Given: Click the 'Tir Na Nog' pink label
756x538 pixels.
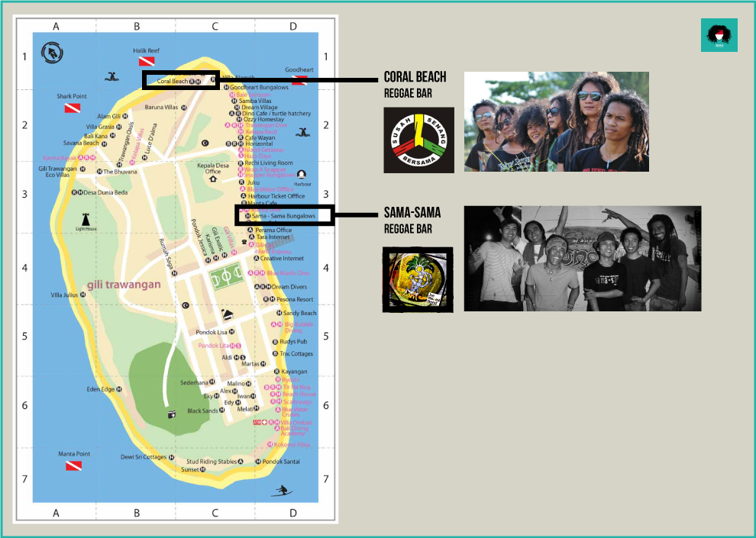Looking at the screenshot, I should pos(296,387).
